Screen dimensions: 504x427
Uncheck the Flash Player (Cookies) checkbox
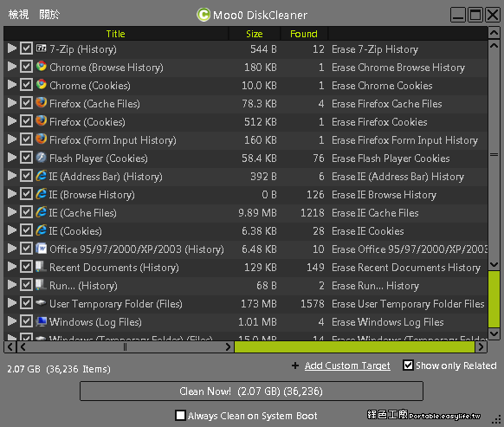pyautogui.click(x=26, y=158)
